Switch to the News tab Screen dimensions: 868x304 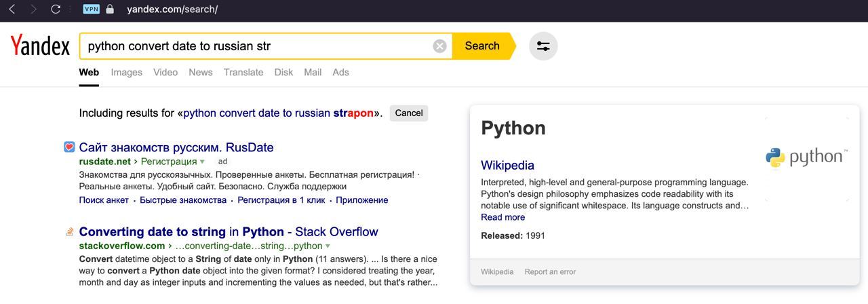[201, 73]
